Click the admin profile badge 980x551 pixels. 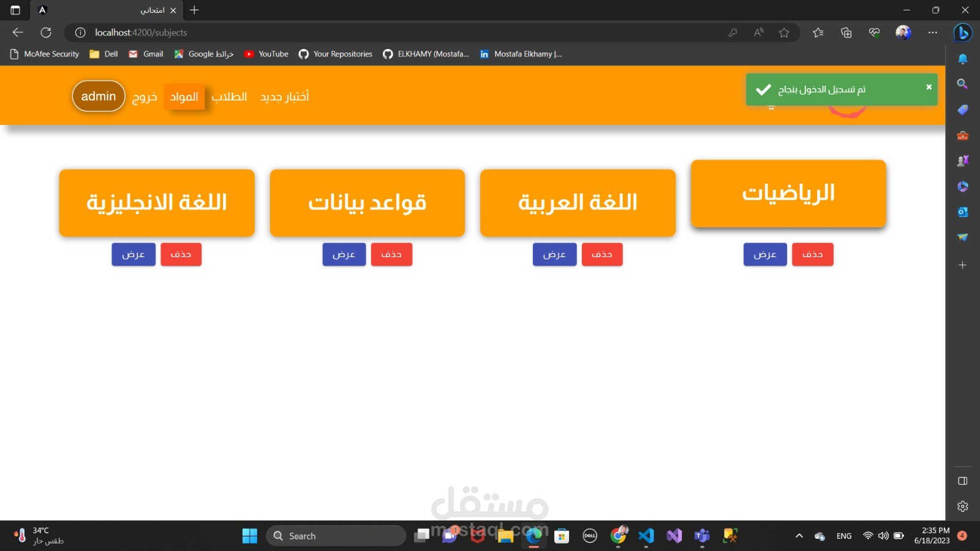tap(99, 96)
